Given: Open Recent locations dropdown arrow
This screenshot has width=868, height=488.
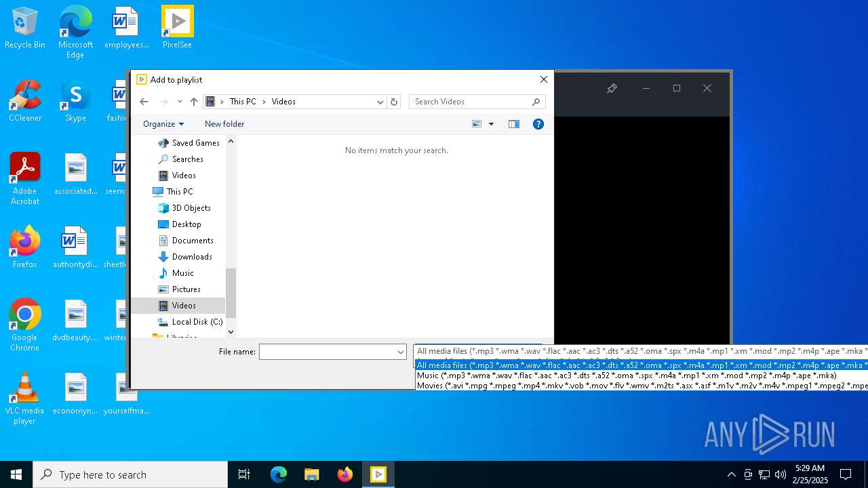Looking at the screenshot, I should (180, 102).
